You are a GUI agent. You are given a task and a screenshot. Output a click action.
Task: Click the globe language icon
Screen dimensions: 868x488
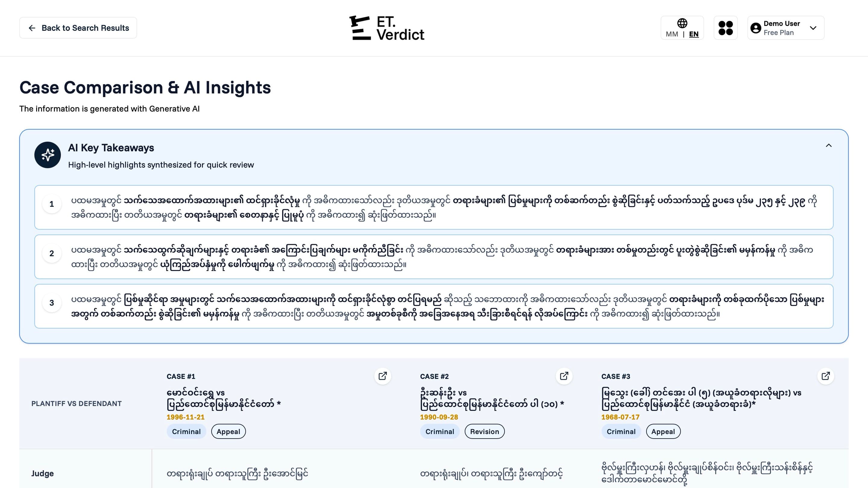point(682,23)
